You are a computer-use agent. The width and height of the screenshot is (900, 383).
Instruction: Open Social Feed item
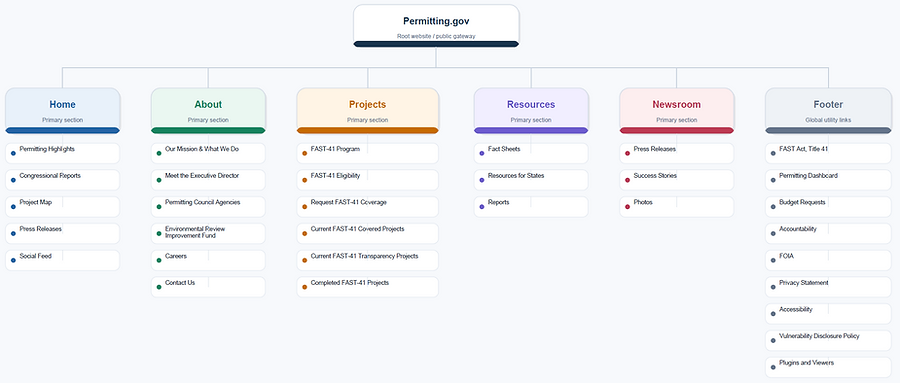tap(63, 260)
